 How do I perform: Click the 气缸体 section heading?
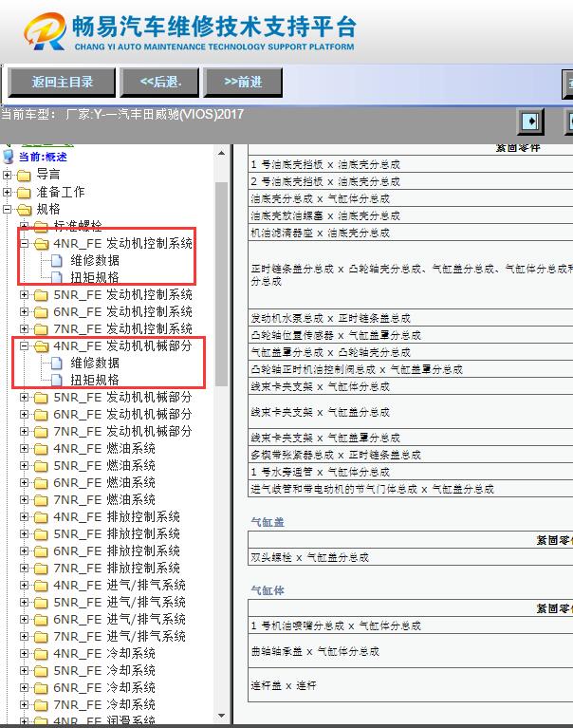pos(268,590)
